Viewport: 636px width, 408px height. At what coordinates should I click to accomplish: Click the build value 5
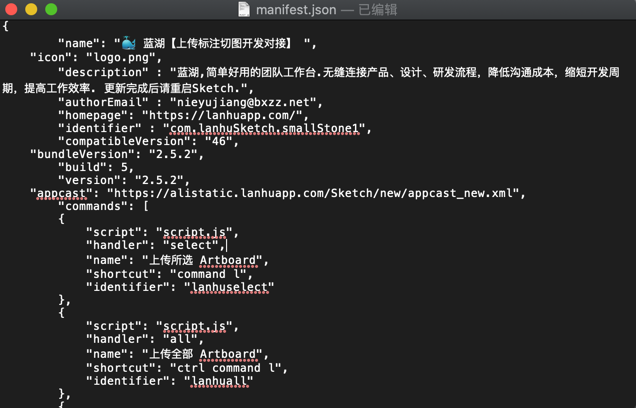[124, 167]
